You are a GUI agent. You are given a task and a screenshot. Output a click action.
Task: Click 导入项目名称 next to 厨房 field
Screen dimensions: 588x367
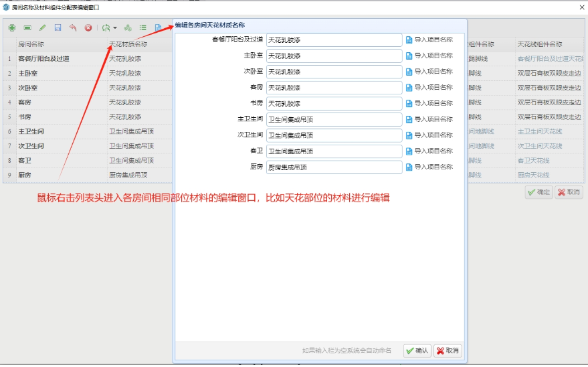click(429, 167)
